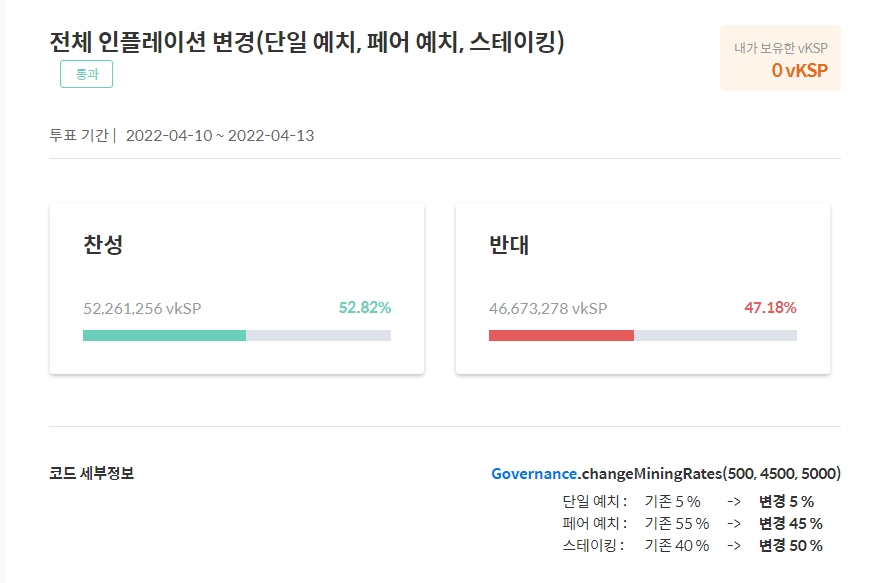Image resolution: width=871 pixels, height=583 pixels.
Task: Click the 찬성 vote card heading
Action: coord(104,243)
